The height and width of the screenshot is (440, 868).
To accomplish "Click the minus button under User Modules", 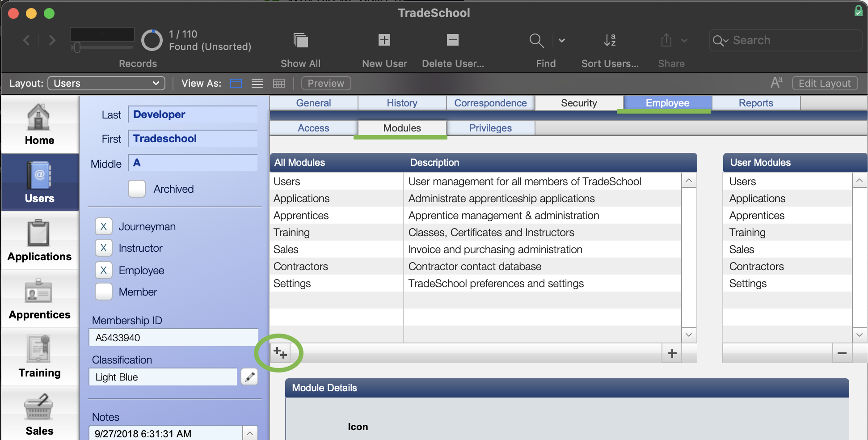I will pyautogui.click(x=842, y=353).
